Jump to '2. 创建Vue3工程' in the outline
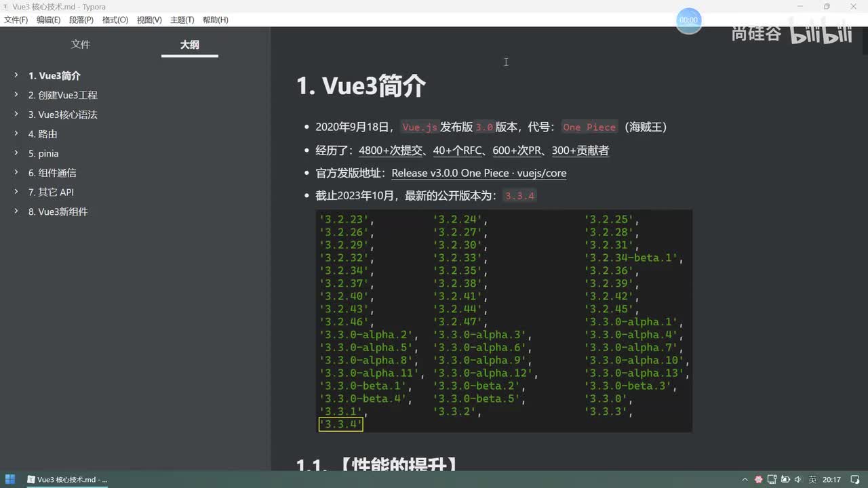 click(63, 96)
